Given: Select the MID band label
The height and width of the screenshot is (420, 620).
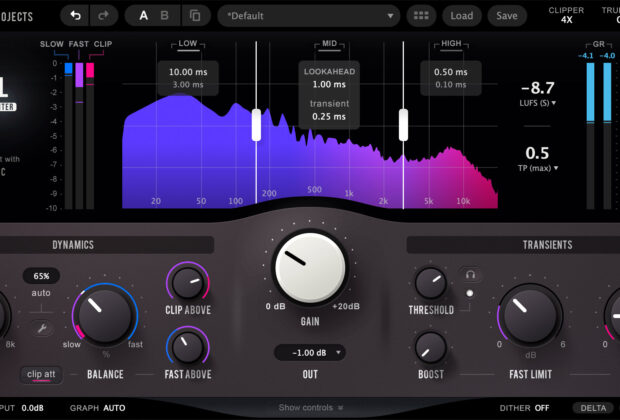Looking at the screenshot, I should coord(329,43).
